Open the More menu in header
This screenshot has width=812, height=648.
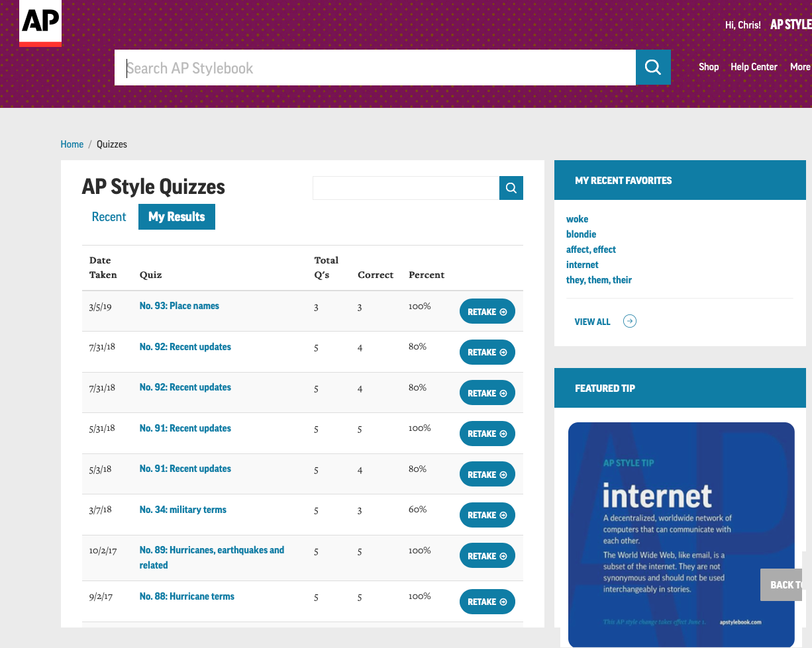point(800,67)
